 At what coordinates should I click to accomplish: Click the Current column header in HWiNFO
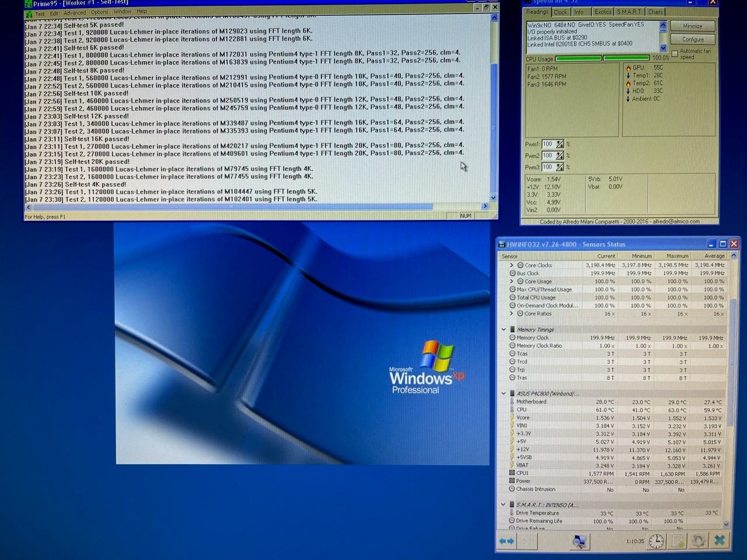tap(600, 256)
